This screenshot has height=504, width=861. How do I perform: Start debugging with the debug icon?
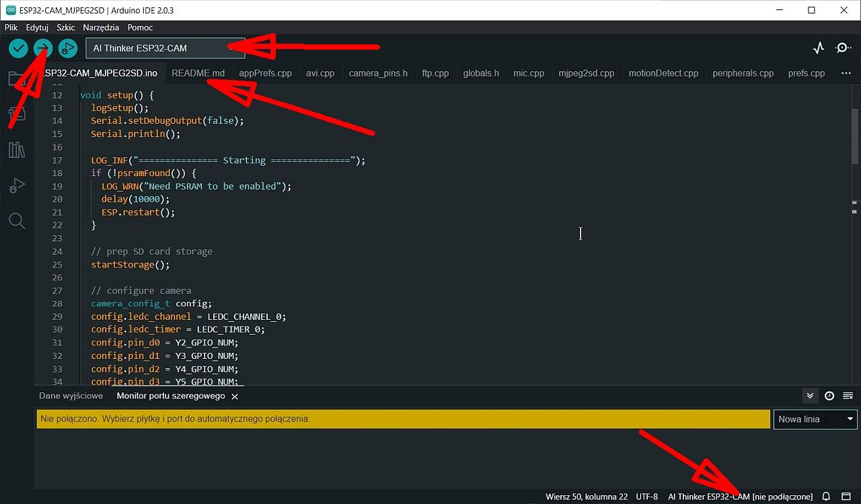[68, 48]
